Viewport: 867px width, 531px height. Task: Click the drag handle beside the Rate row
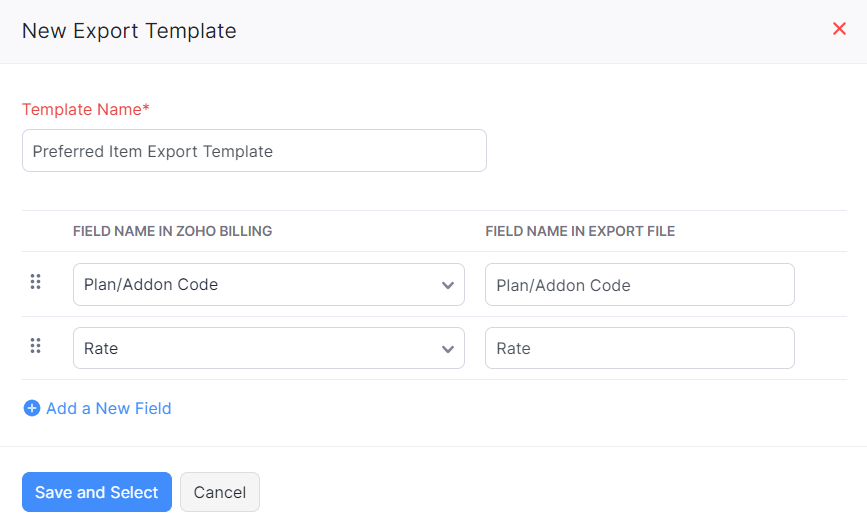36,347
